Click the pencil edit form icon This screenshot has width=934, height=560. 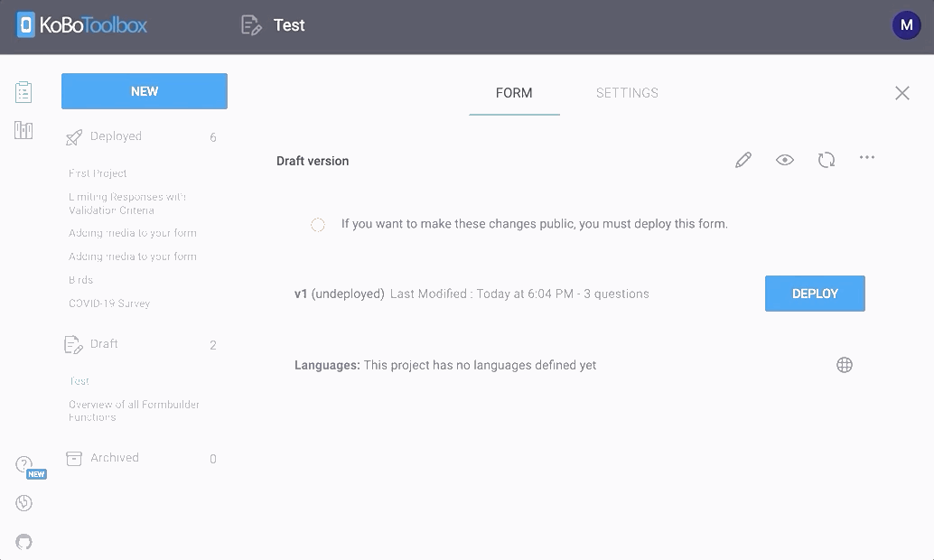point(743,160)
